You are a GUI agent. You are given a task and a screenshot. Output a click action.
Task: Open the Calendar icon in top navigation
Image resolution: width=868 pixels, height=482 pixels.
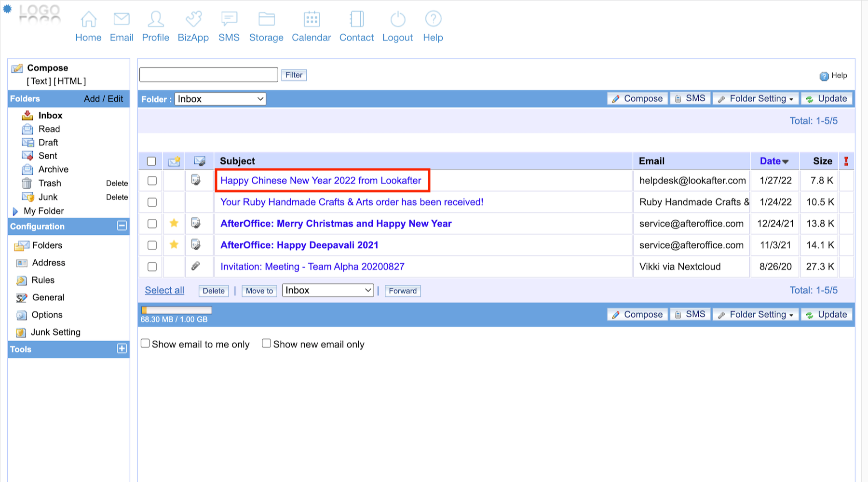point(311,19)
